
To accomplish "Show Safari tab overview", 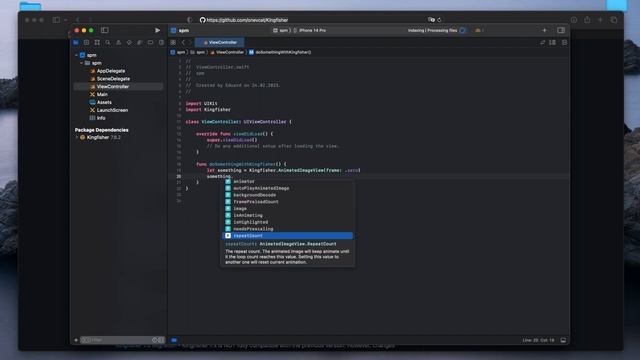I will (x=613, y=20).
